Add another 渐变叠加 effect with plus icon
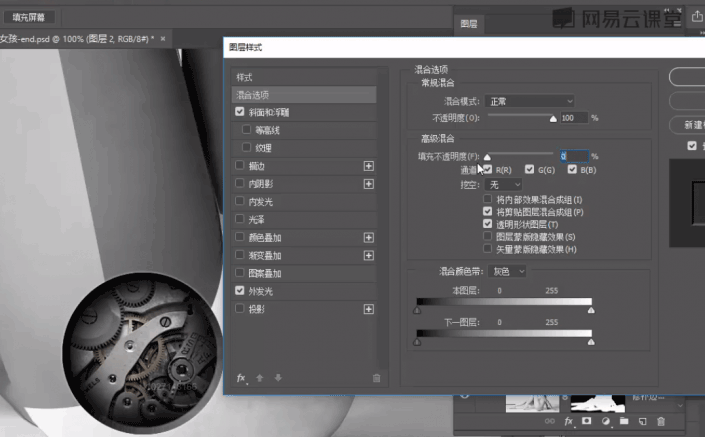Viewport: 705px width, 437px height. pyautogui.click(x=369, y=255)
